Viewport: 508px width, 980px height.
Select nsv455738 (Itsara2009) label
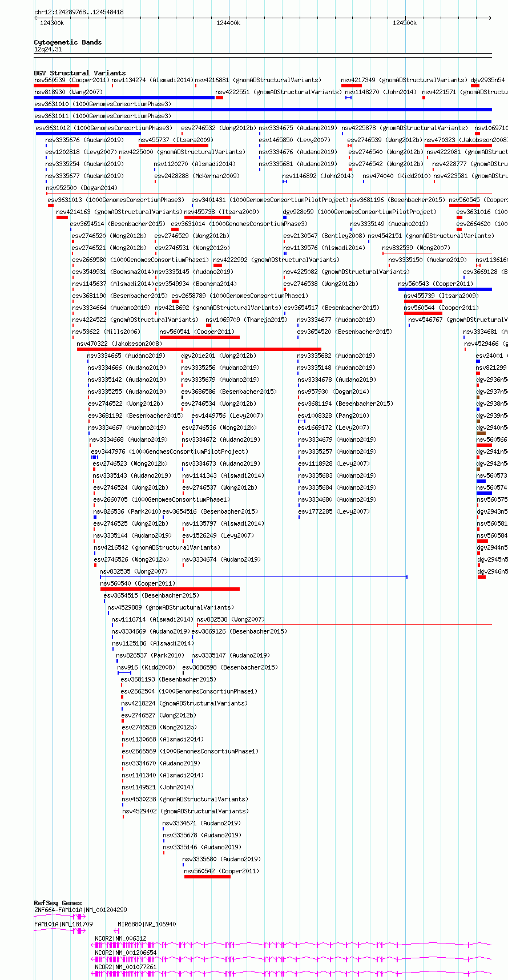click(x=221, y=212)
